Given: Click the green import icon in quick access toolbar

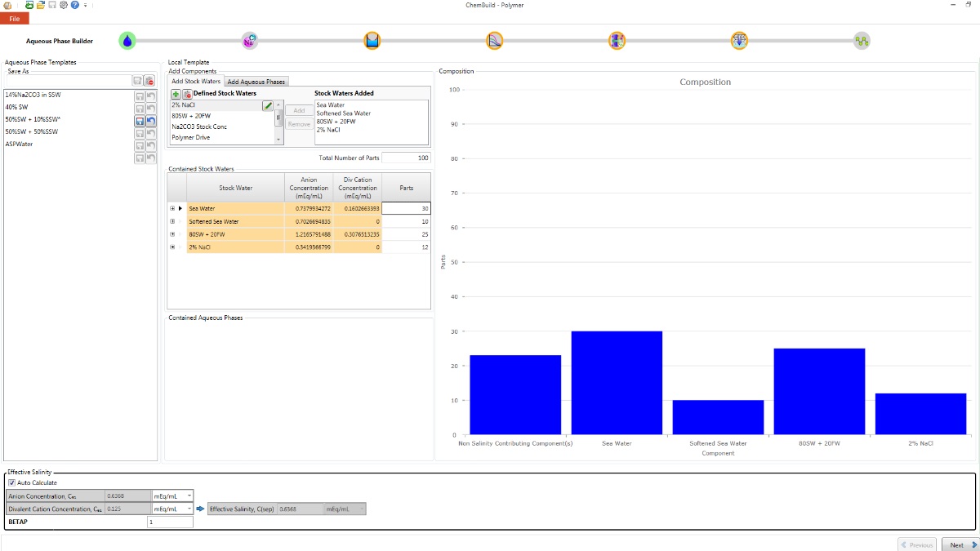Looking at the screenshot, I should coord(29,5).
